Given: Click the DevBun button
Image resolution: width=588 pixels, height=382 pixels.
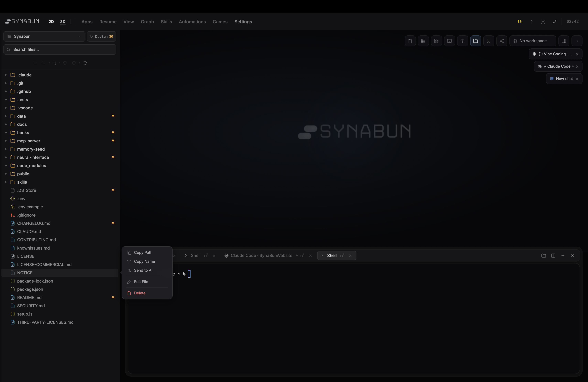Looking at the screenshot, I should click(x=101, y=36).
